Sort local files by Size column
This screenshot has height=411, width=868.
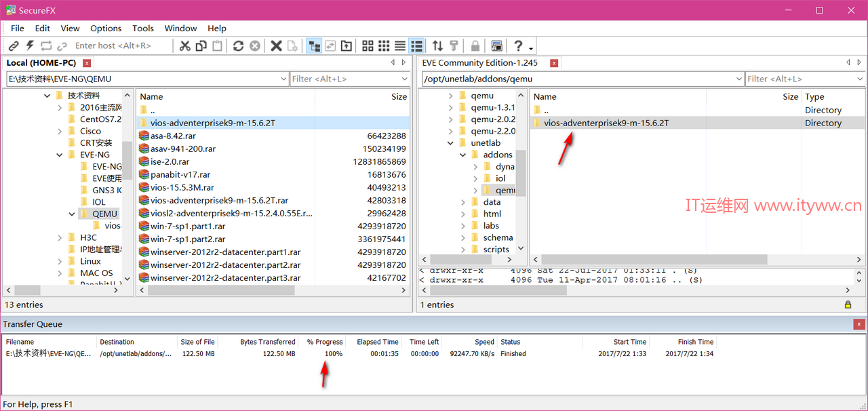click(362, 96)
